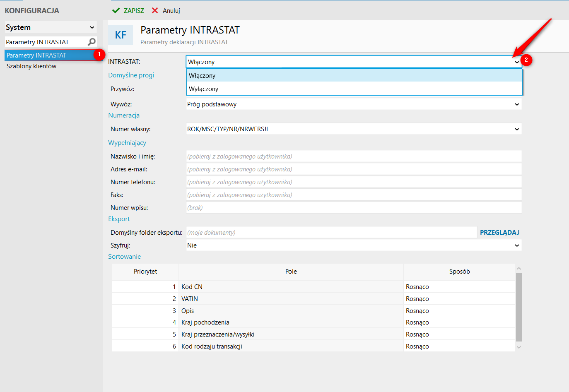Click the Adres e-mail input field
The height and width of the screenshot is (392, 569).
(x=354, y=169)
